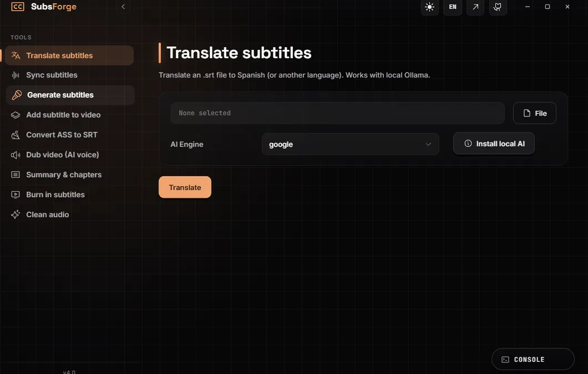The image size is (588, 374).
Task: Open Sync subtitles tool
Action: tap(69, 75)
